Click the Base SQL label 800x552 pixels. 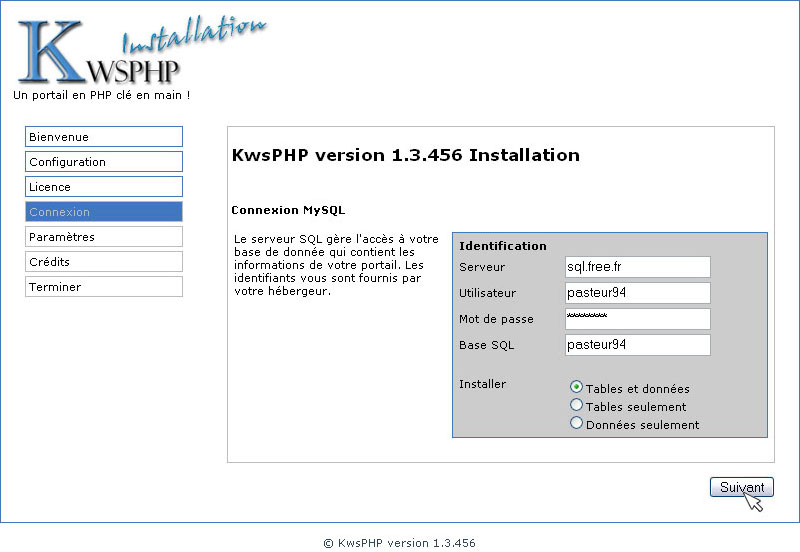click(487, 345)
